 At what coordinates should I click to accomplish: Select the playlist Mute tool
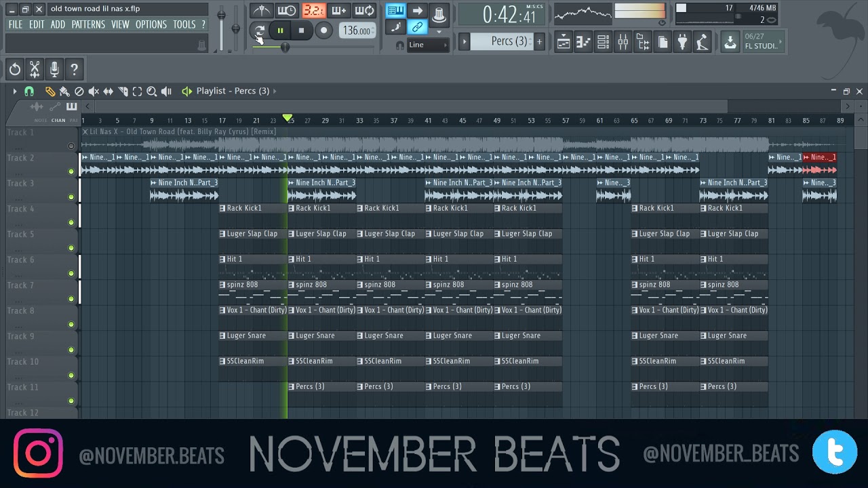pos(94,91)
